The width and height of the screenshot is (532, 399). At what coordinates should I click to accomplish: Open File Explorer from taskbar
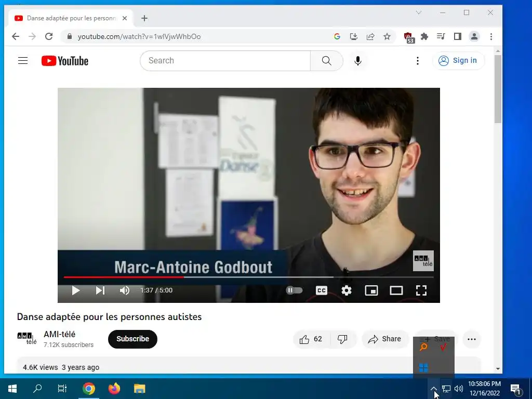pos(139,389)
